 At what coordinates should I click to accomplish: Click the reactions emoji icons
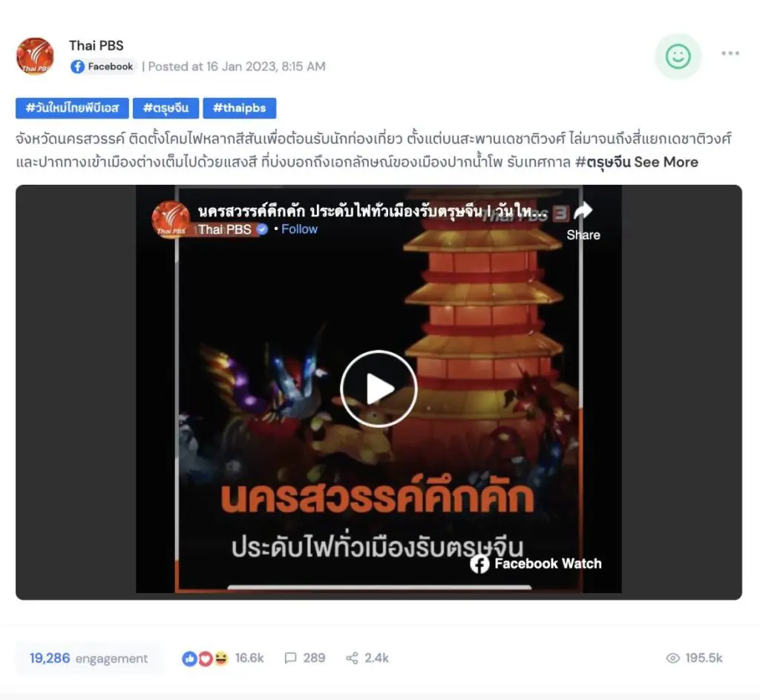coord(205,658)
